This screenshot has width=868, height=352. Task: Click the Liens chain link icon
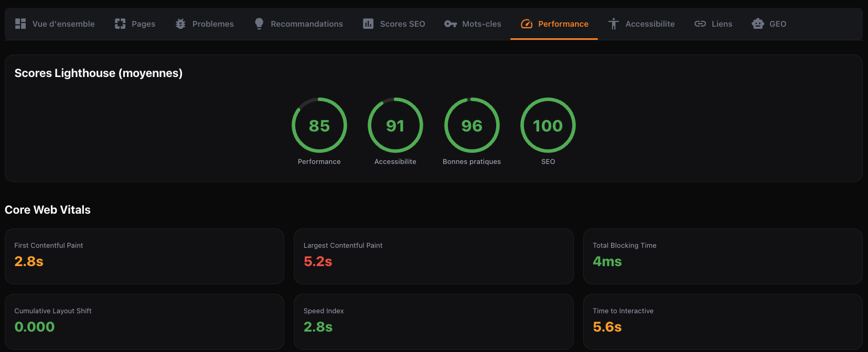pos(700,24)
